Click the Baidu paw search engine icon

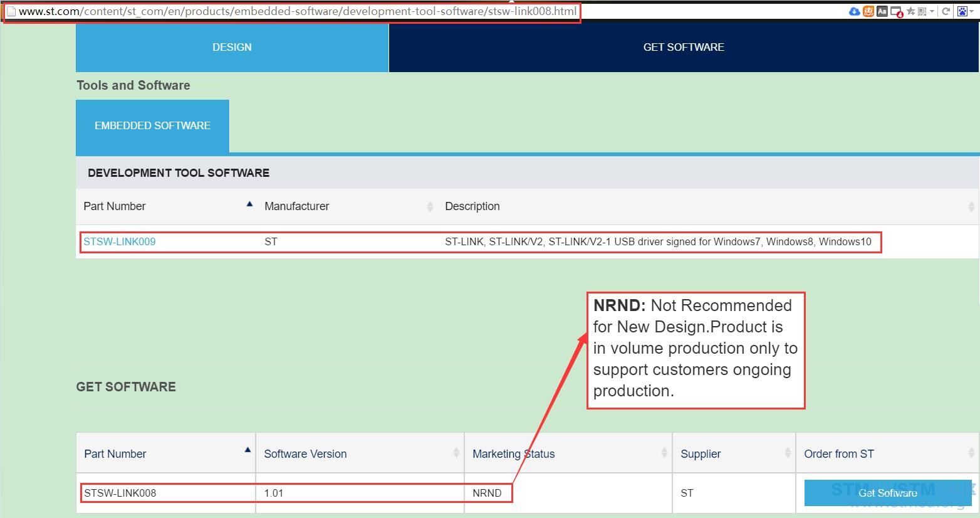pyautogui.click(x=962, y=11)
